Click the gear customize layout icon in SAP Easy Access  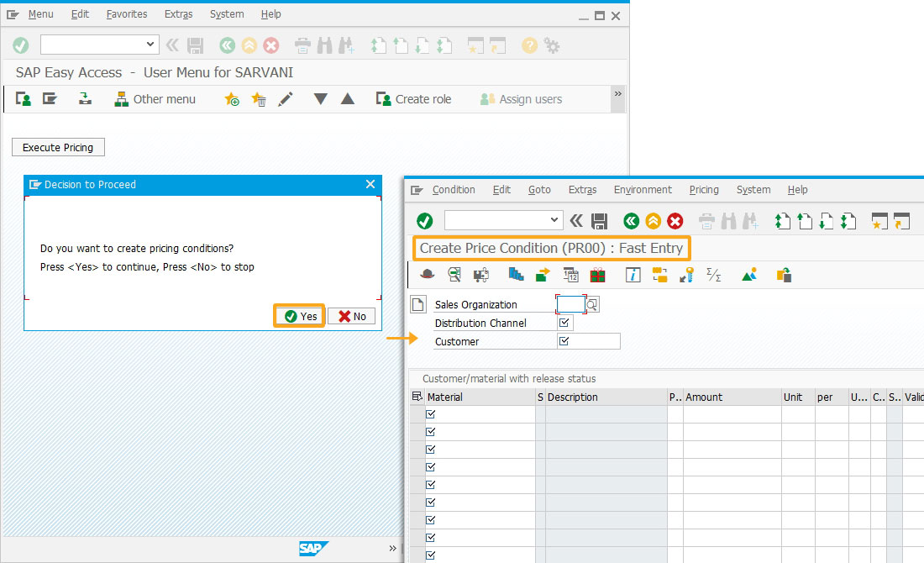tap(552, 45)
